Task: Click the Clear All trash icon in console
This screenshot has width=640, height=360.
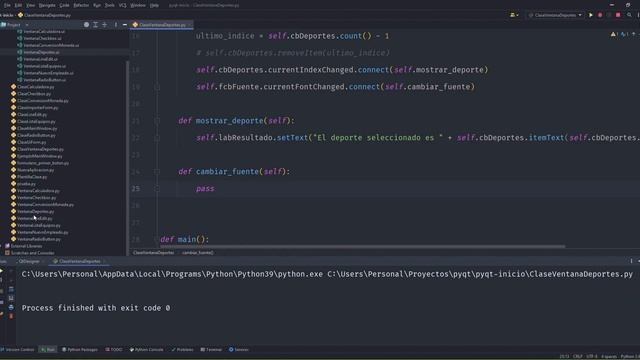Action: click(x=11, y=316)
